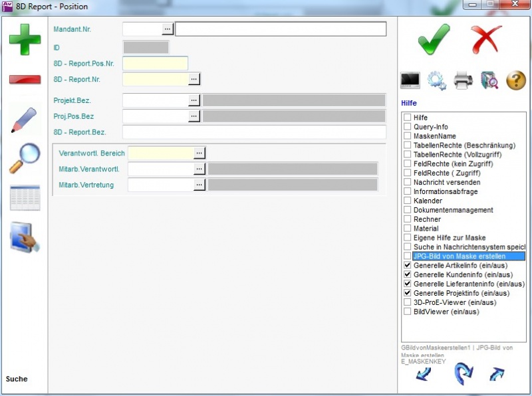Enable the Kalender checkbox
Viewport: 532px width, 396px height.
(x=407, y=201)
